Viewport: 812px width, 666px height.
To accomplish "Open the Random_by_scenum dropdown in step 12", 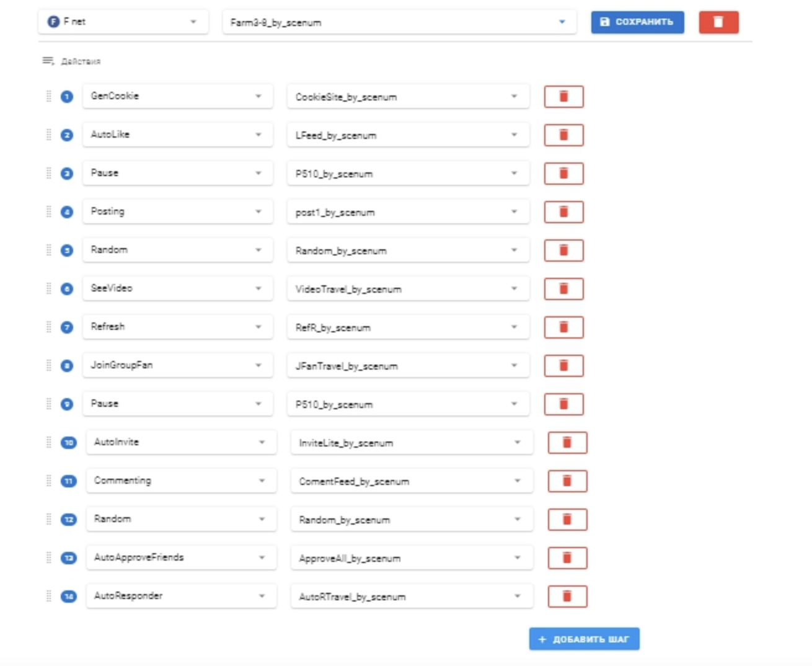I will pyautogui.click(x=412, y=520).
